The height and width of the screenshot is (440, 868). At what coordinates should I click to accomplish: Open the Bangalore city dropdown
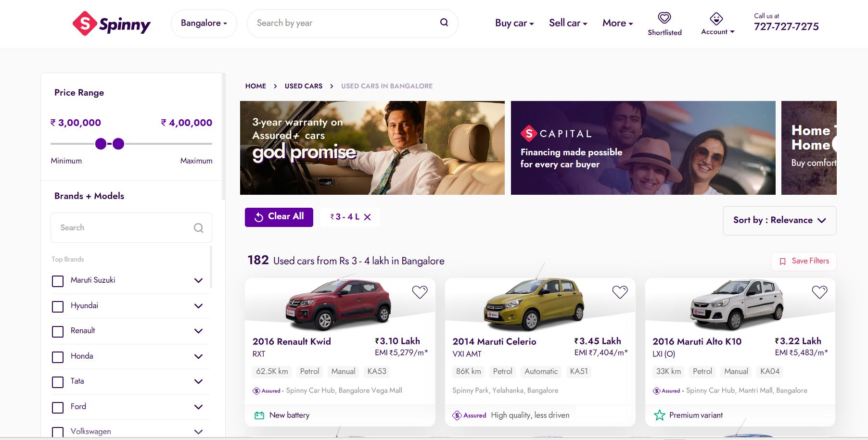pyautogui.click(x=204, y=23)
